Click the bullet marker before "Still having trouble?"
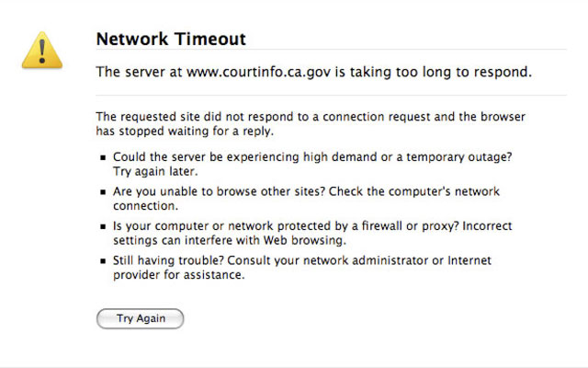This screenshot has width=588, height=368. 105,262
